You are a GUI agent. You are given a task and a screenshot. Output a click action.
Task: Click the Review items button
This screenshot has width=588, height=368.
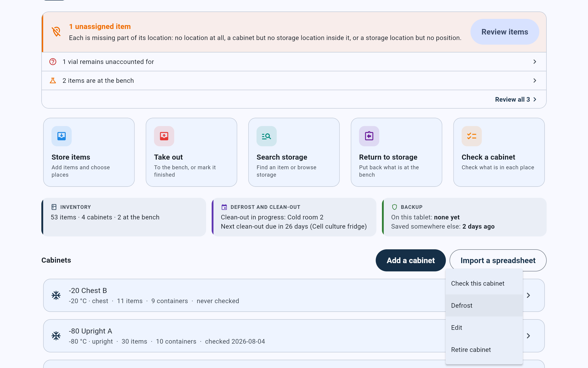[505, 32]
